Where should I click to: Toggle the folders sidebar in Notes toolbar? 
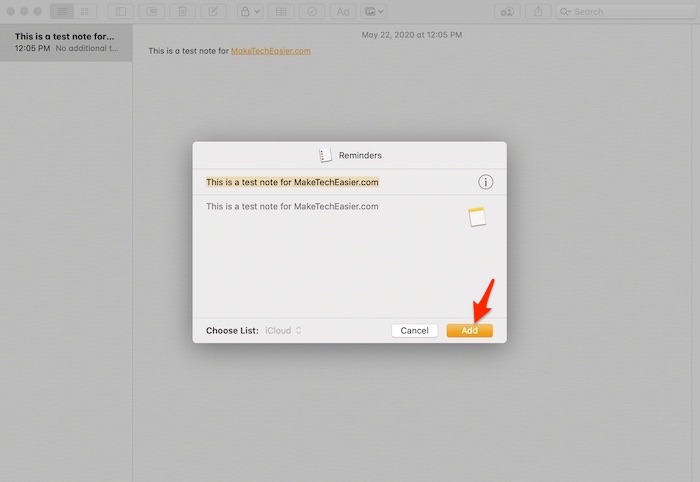121,12
